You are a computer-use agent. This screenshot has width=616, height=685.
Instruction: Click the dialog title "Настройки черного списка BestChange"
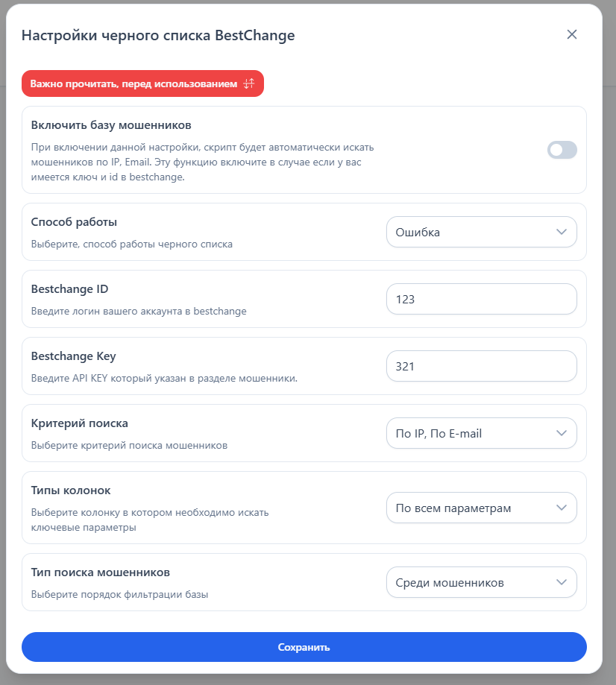[158, 35]
